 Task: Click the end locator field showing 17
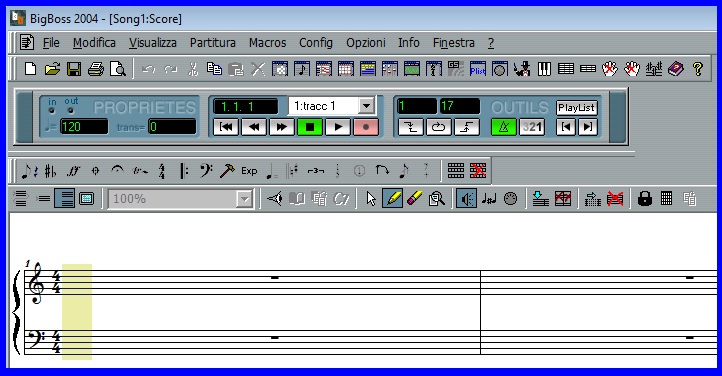tap(460, 106)
